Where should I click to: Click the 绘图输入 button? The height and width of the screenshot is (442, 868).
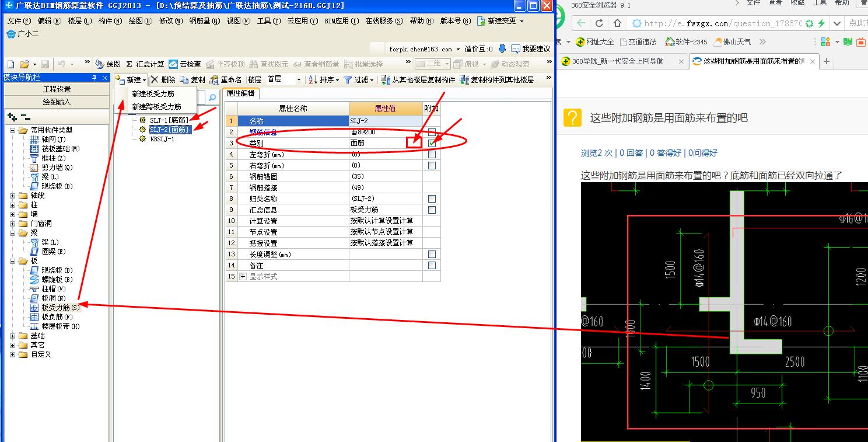pos(57,102)
